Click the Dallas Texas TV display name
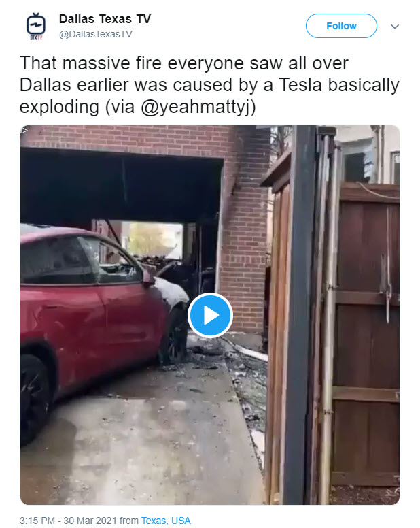Viewport: 420px width, 528px height. point(105,19)
